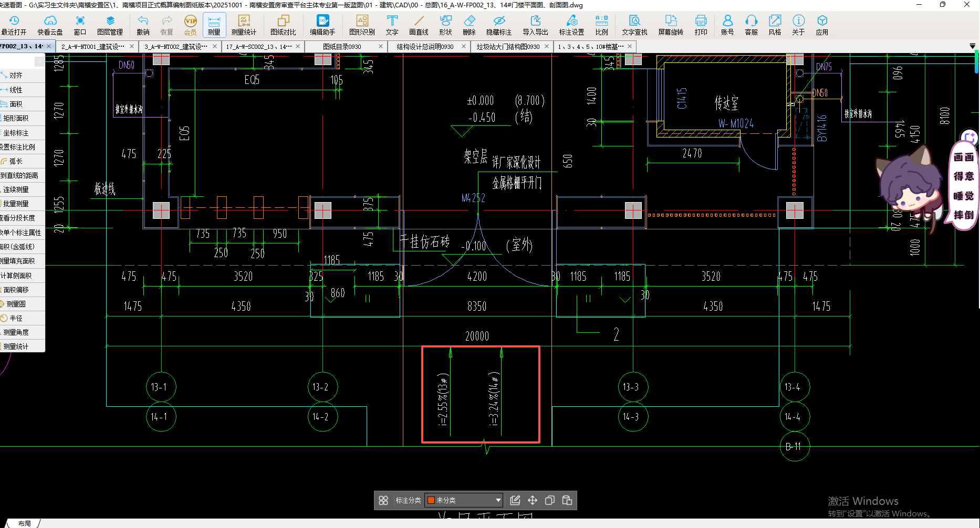Expand the 未分类 annotation category dropdown
This screenshot has width=980, height=528.
(x=498, y=500)
